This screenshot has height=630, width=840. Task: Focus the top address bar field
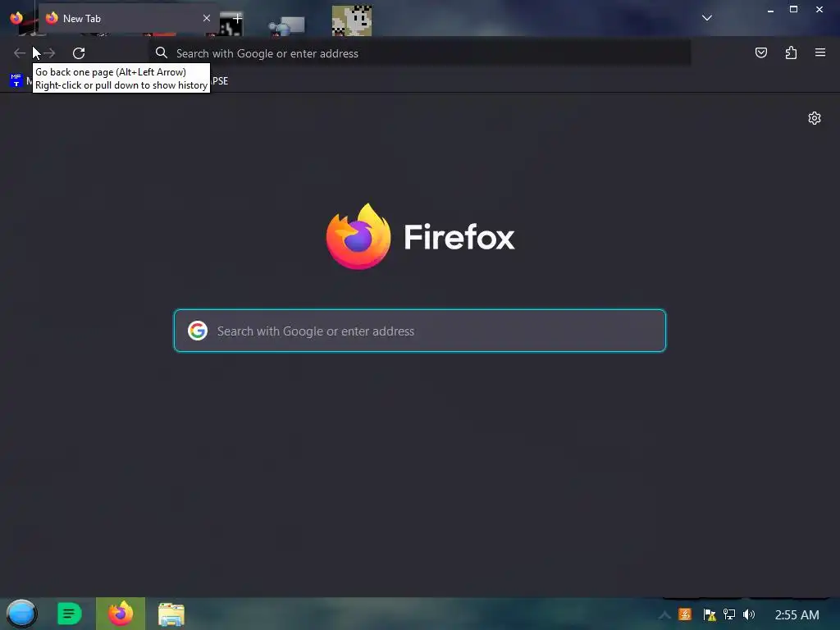tap(420, 53)
